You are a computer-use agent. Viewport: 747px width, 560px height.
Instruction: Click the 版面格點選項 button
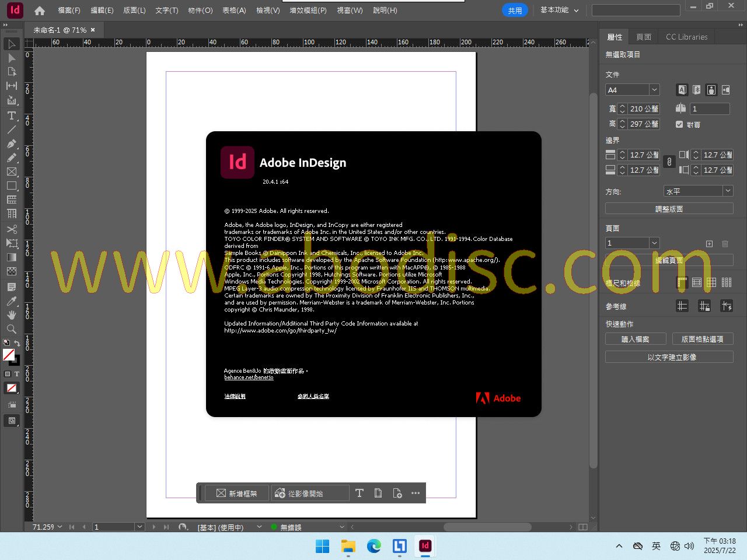coord(703,339)
